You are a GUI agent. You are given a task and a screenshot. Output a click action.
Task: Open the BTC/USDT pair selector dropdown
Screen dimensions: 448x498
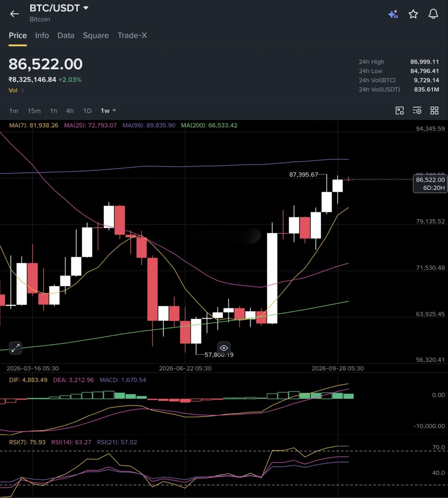59,8
